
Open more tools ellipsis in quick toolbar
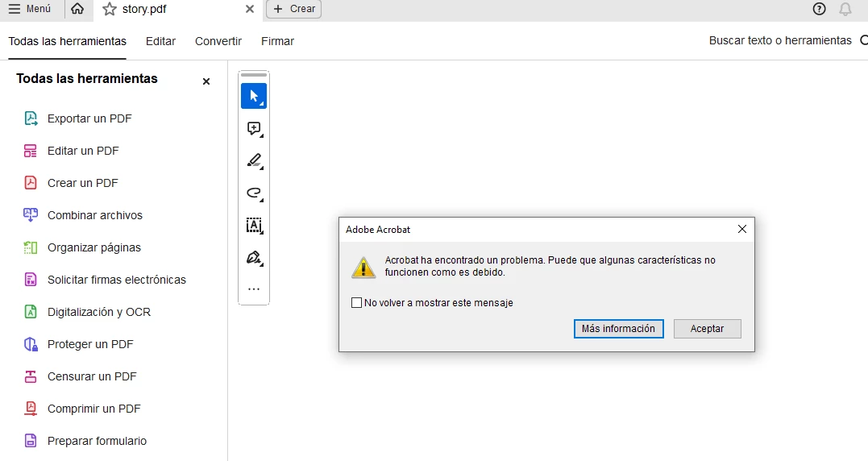(254, 289)
